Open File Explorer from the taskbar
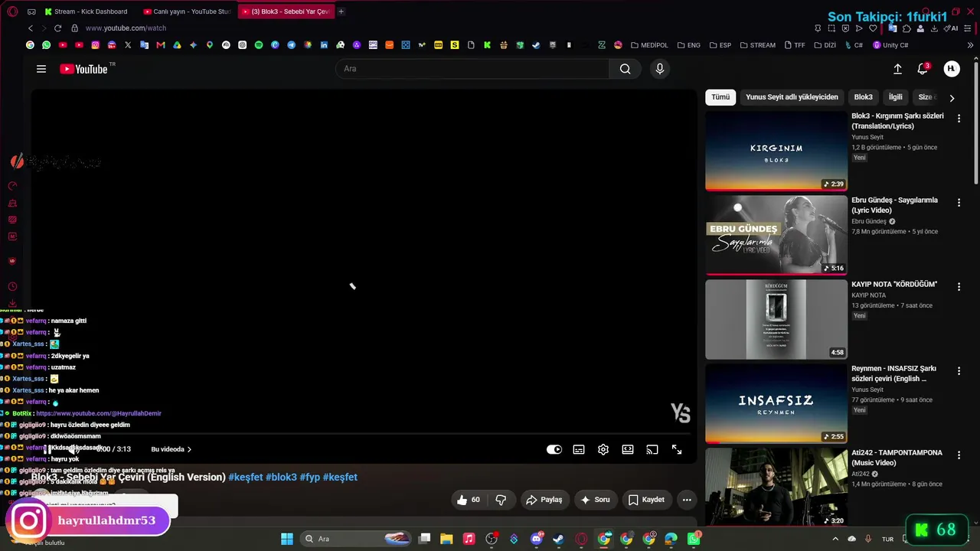This screenshot has width=980, height=551. pyautogui.click(x=446, y=539)
